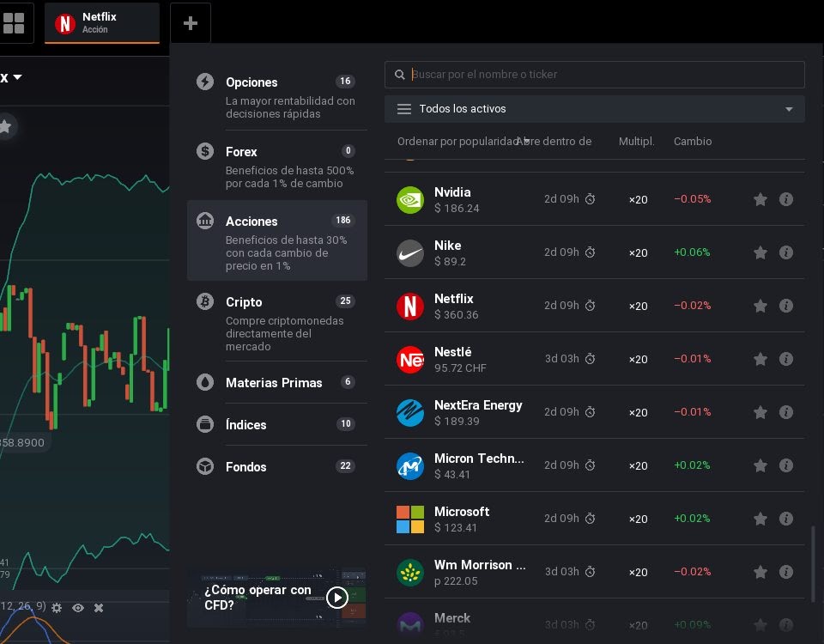Select the Acciones category

(277, 240)
